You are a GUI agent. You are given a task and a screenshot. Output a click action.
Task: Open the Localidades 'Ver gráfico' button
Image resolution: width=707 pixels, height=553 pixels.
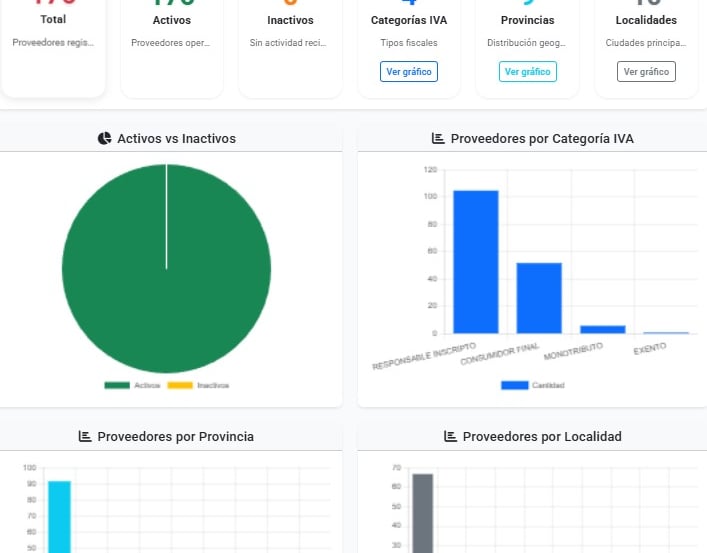[x=646, y=71]
